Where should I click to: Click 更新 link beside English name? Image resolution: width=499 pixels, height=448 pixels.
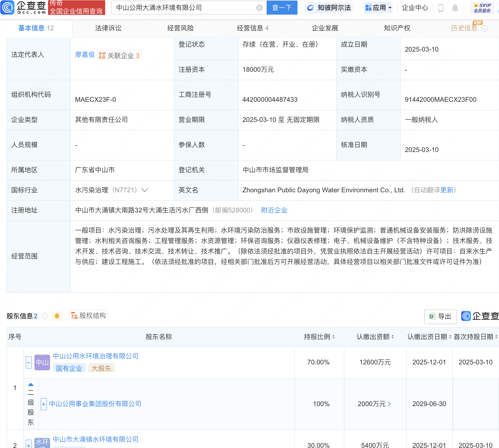[x=447, y=190]
